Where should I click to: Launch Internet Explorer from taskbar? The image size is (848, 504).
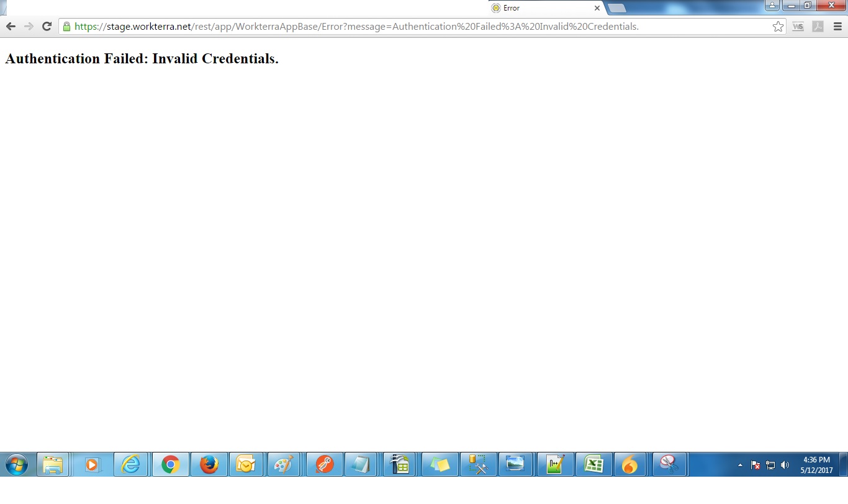[130, 464]
